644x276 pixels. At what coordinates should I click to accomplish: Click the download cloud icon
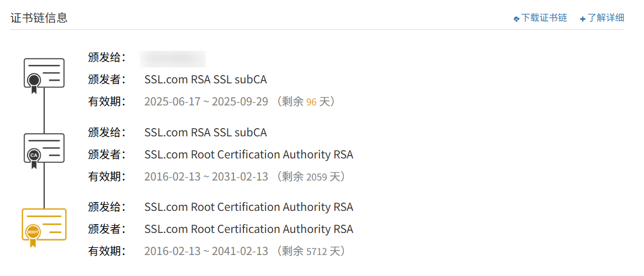[x=517, y=19]
